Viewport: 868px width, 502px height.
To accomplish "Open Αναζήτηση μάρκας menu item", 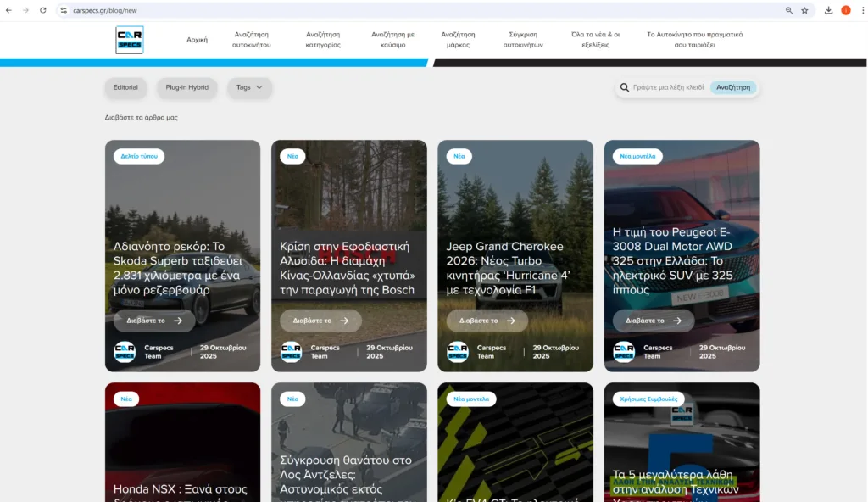I will coord(458,40).
